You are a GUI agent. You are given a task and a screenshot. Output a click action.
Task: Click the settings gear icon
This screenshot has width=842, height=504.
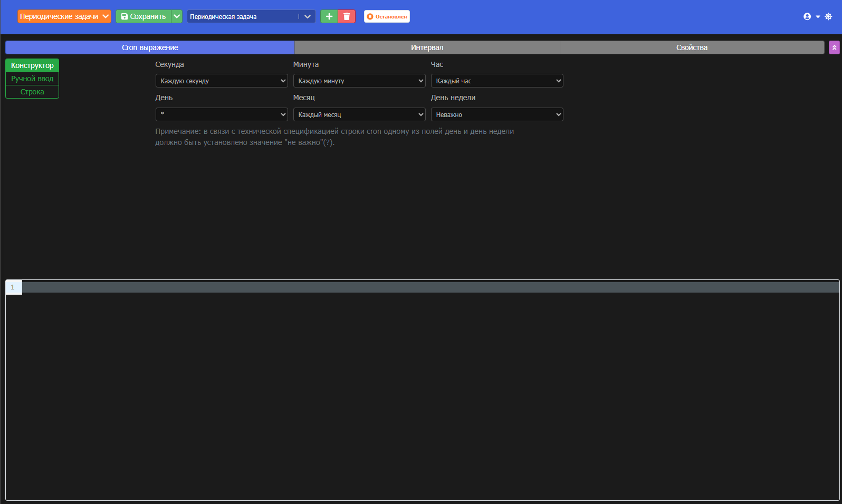click(x=828, y=16)
